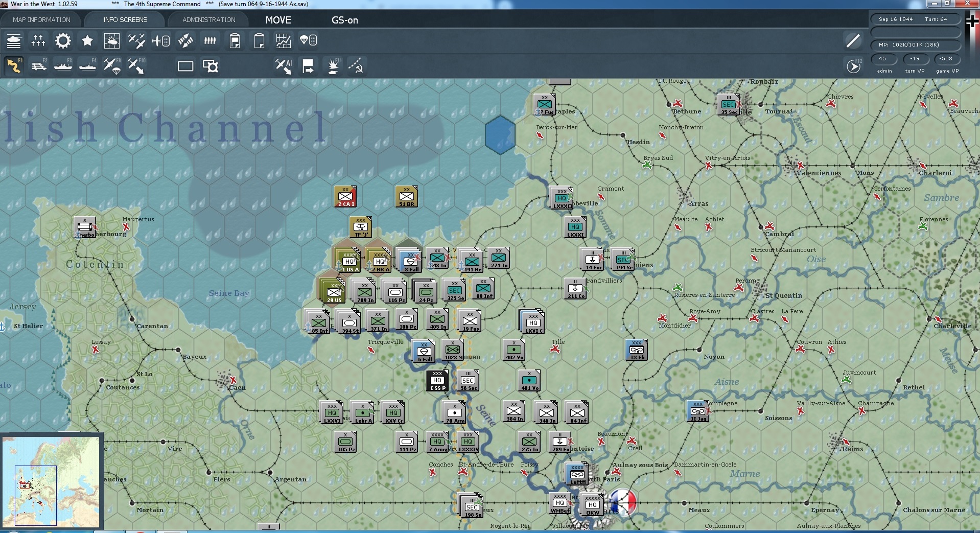Select the 7 Army HQ counter
The width and height of the screenshot is (980, 533).
pos(437,442)
